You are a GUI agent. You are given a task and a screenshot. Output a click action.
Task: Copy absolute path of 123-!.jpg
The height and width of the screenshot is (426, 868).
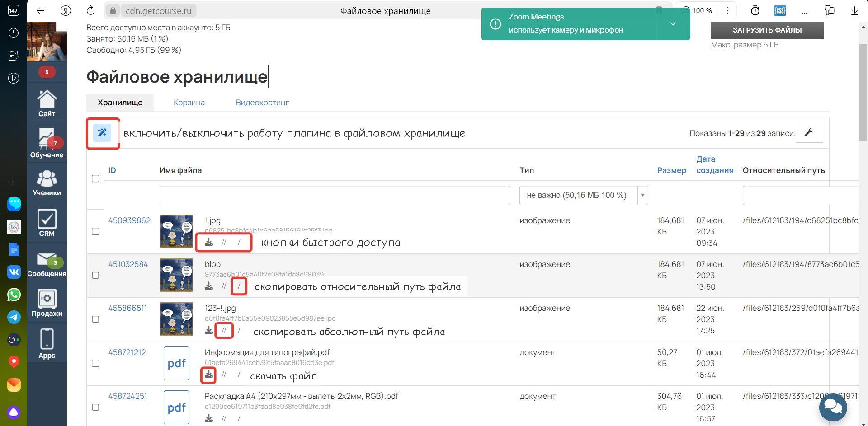point(224,331)
